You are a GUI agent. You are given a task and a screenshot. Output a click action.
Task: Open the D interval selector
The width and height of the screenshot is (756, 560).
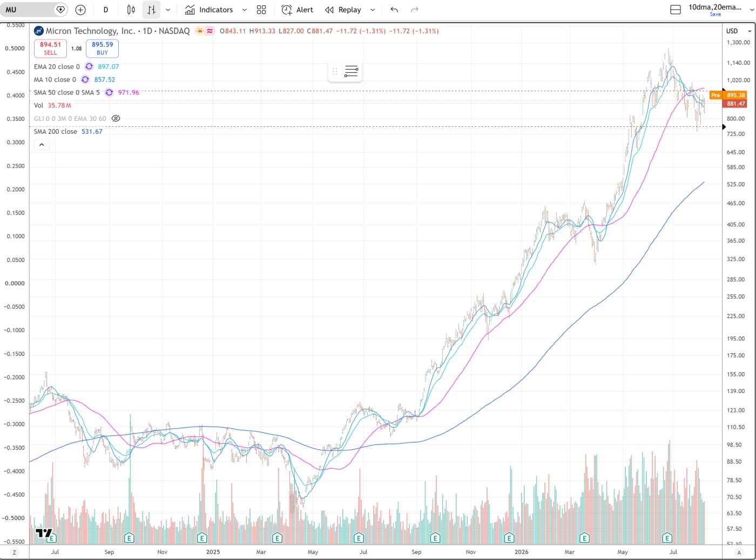click(106, 10)
